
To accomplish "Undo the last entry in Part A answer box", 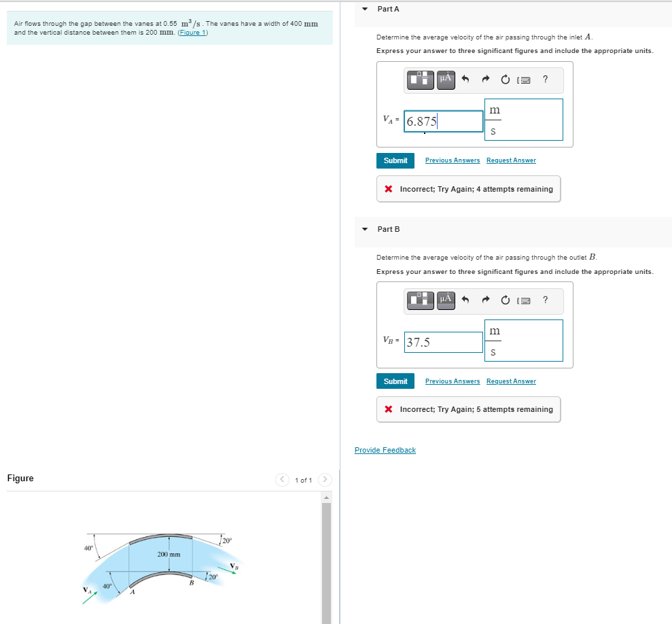I will [465, 80].
